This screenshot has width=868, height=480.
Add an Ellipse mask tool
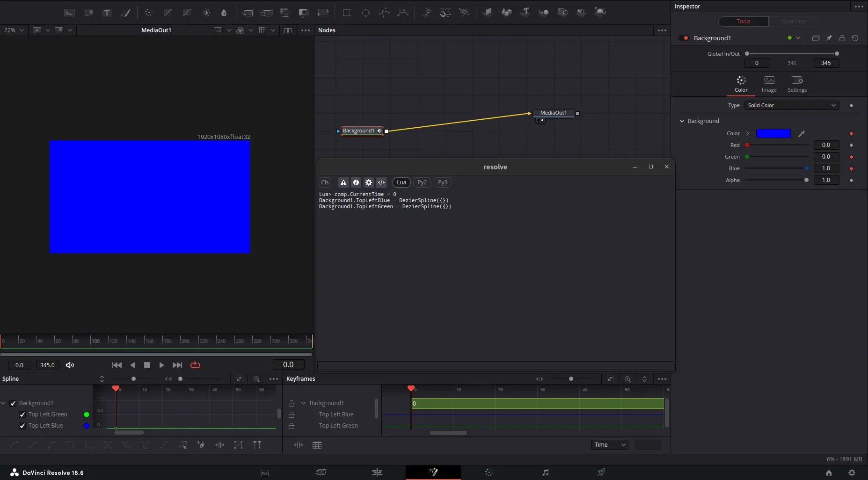[x=366, y=13]
